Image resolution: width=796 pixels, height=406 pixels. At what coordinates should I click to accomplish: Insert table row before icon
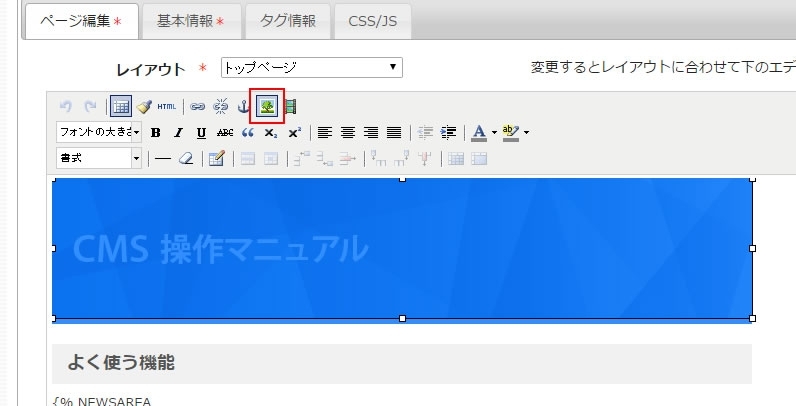[302, 159]
